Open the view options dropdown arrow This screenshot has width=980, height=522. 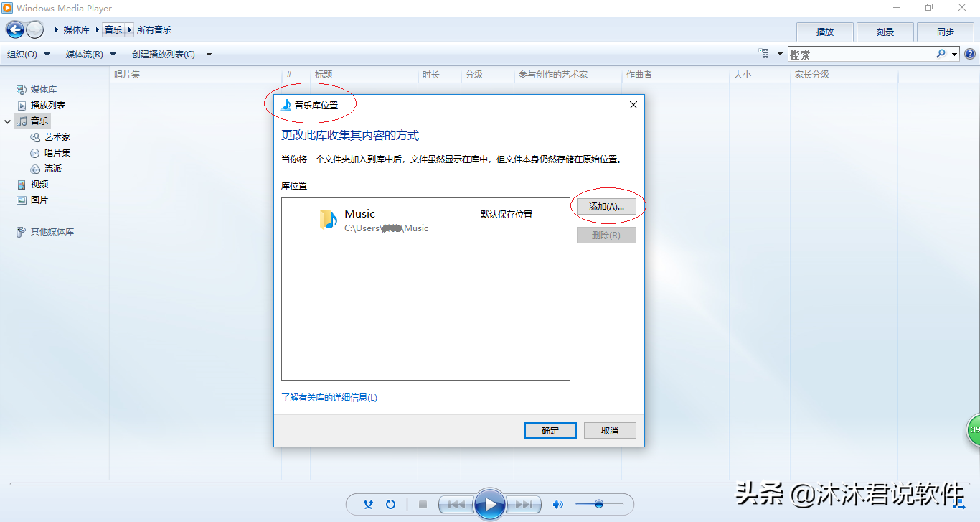[x=779, y=53]
